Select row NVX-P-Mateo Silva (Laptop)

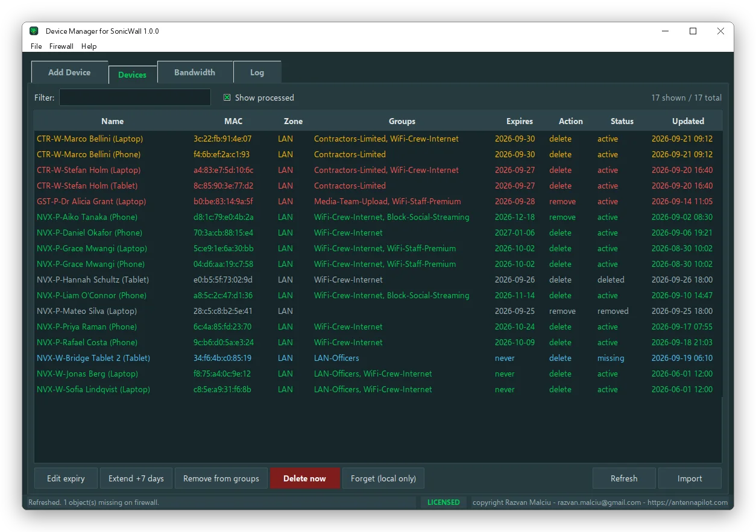(x=377, y=311)
